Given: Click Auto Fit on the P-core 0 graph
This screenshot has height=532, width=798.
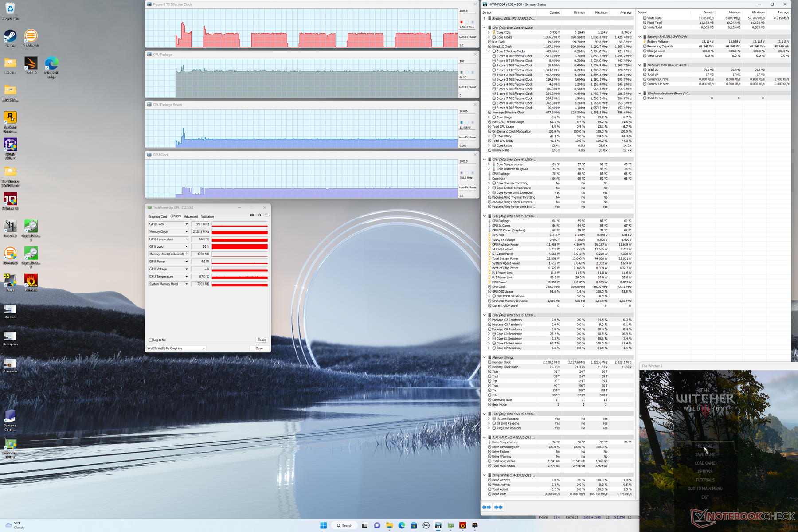Looking at the screenshot, I should click(x=463, y=37).
